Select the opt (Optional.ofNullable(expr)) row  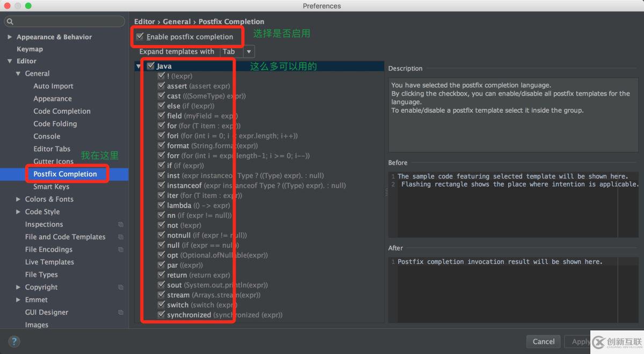pyautogui.click(x=260, y=255)
